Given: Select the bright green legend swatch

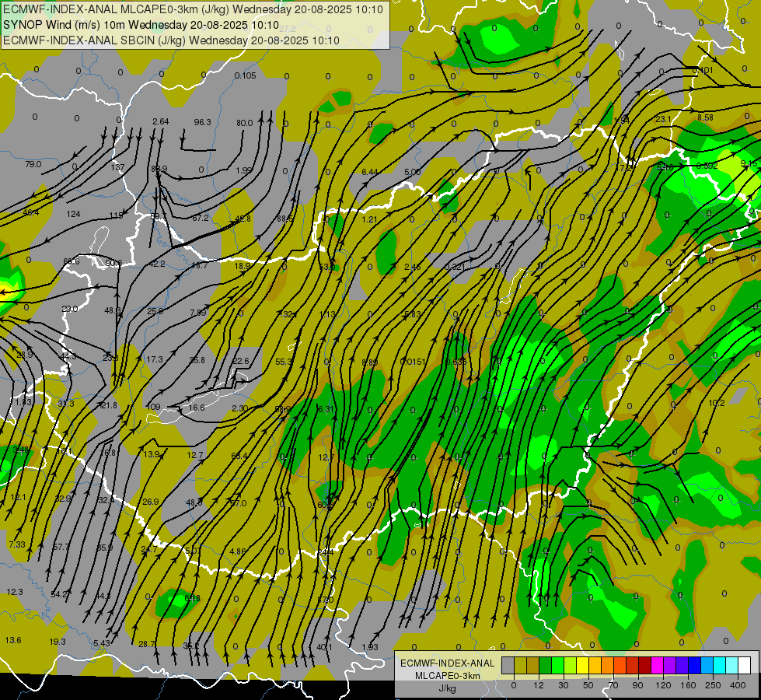Looking at the screenshot, I should click(557, 665).
